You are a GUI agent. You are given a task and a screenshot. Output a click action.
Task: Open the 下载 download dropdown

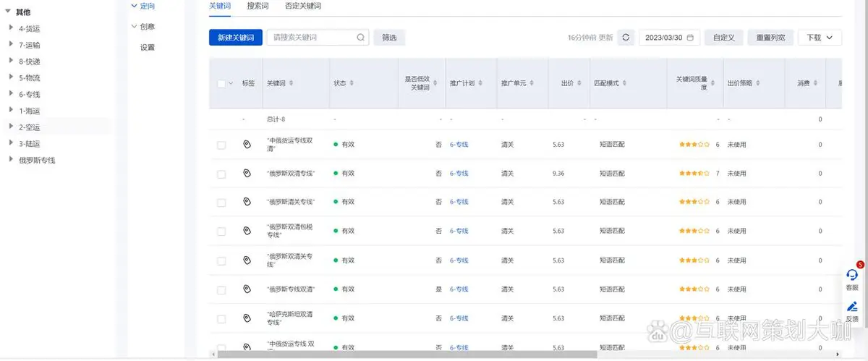[x=820, y=38]
